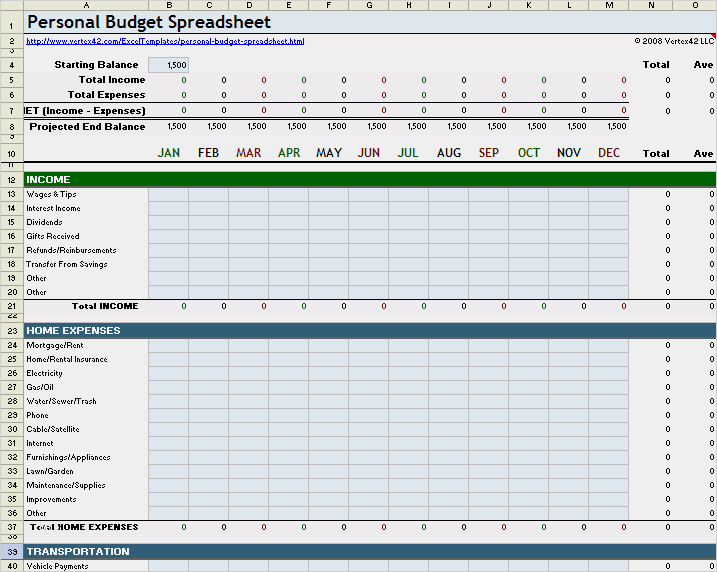Select the row 12 header
The height and width of the screenshot is (572, 717).
(x=11, y=180)
